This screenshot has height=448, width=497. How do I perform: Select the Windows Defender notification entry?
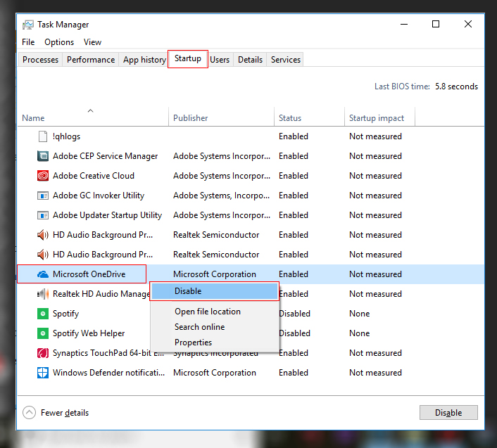(108, 373)
